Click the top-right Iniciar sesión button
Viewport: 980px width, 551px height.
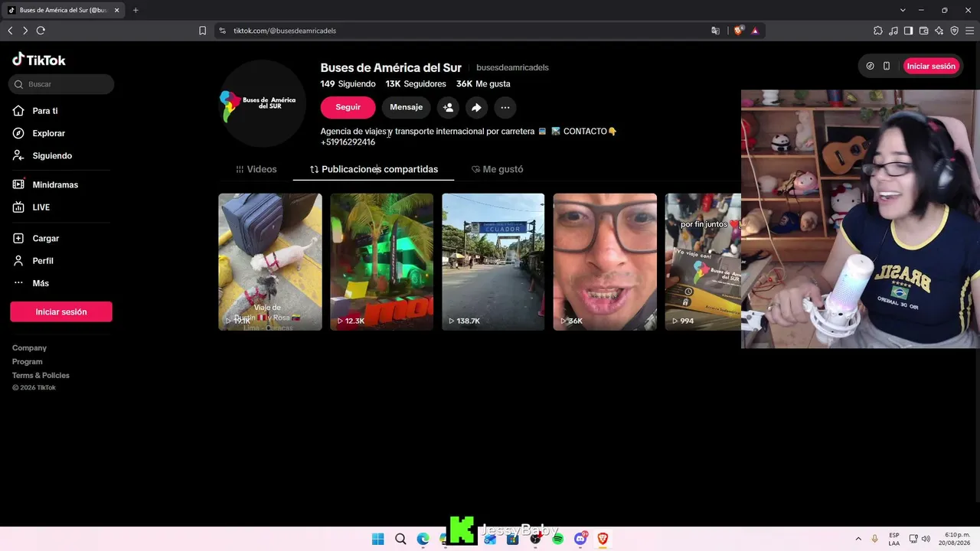click(x=931, y=66)
